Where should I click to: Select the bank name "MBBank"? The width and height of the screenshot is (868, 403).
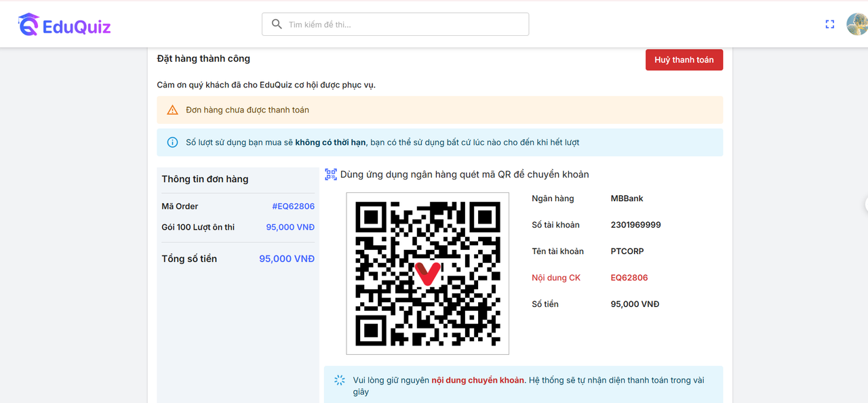(x=627, y=198)
